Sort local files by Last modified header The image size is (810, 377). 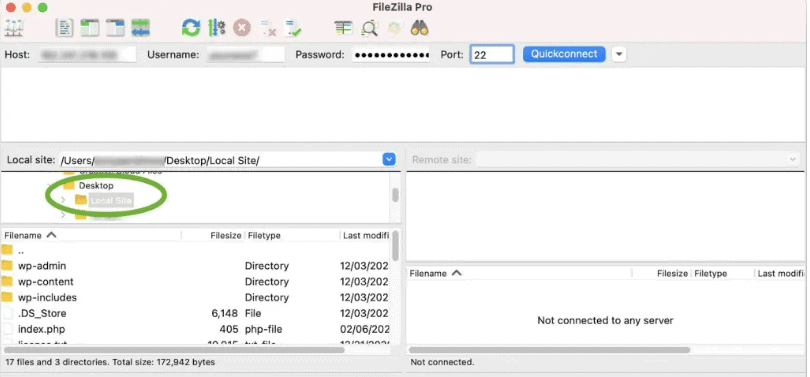click(x=366, y=235)
